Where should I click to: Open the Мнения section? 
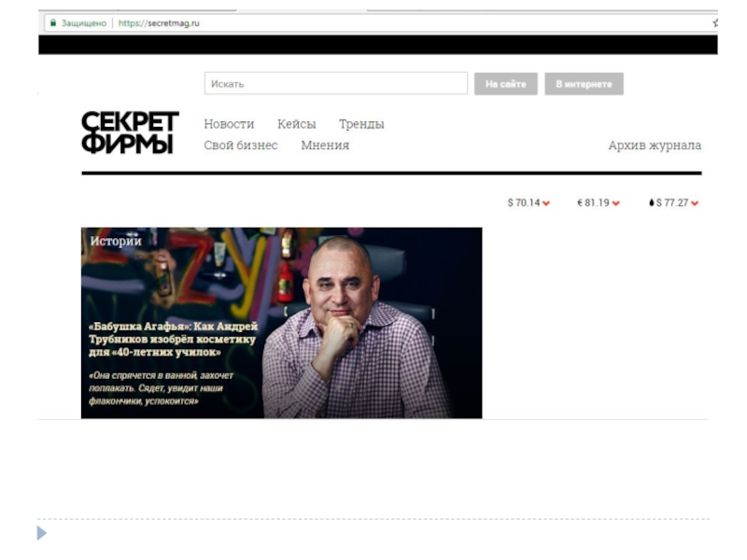coord(325,145)
